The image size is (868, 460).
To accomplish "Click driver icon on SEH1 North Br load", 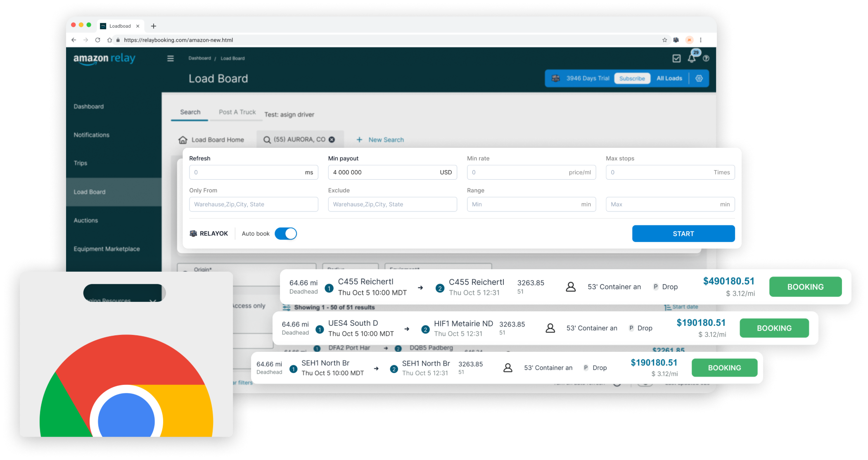I will point(508,368).
